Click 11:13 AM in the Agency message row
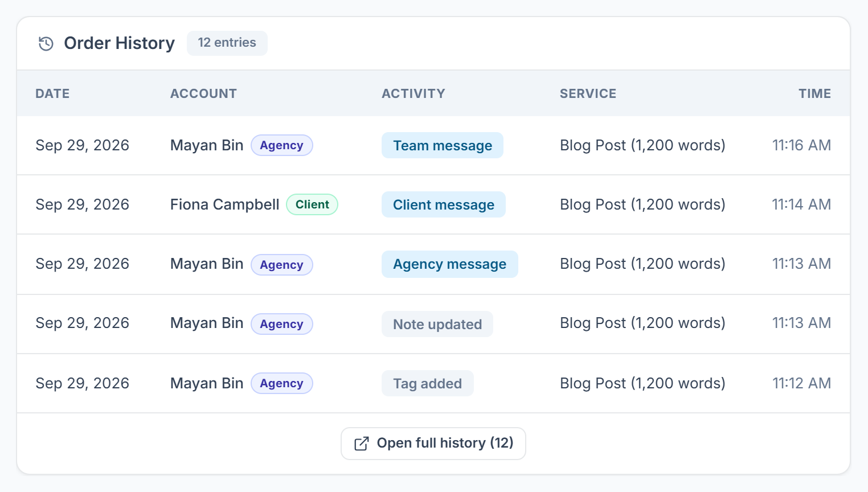This screenshot has width=868, height=492. click(801, 264)
